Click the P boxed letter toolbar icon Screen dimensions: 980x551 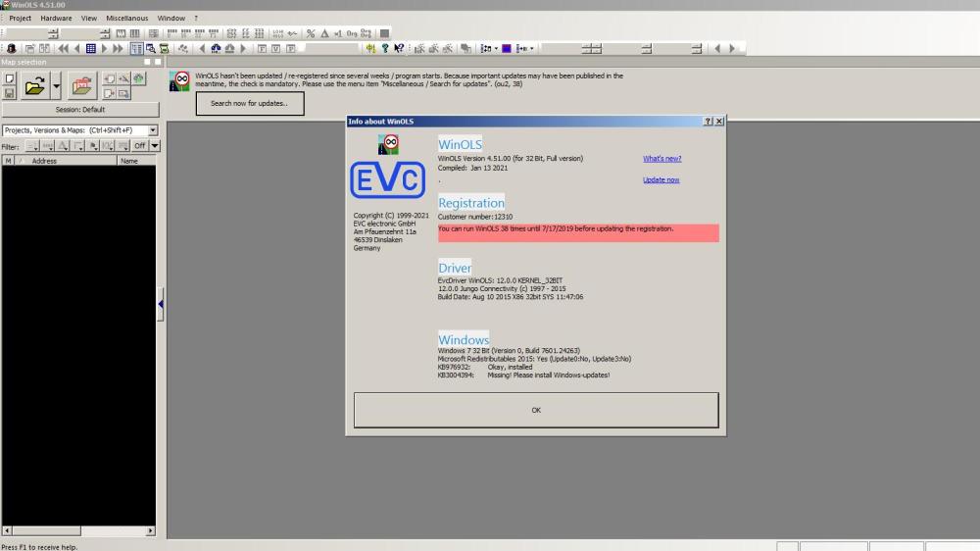291,48
